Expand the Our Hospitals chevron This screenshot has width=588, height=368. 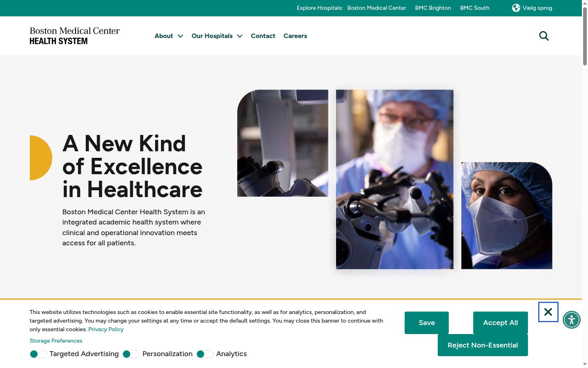tap(240, 36)
